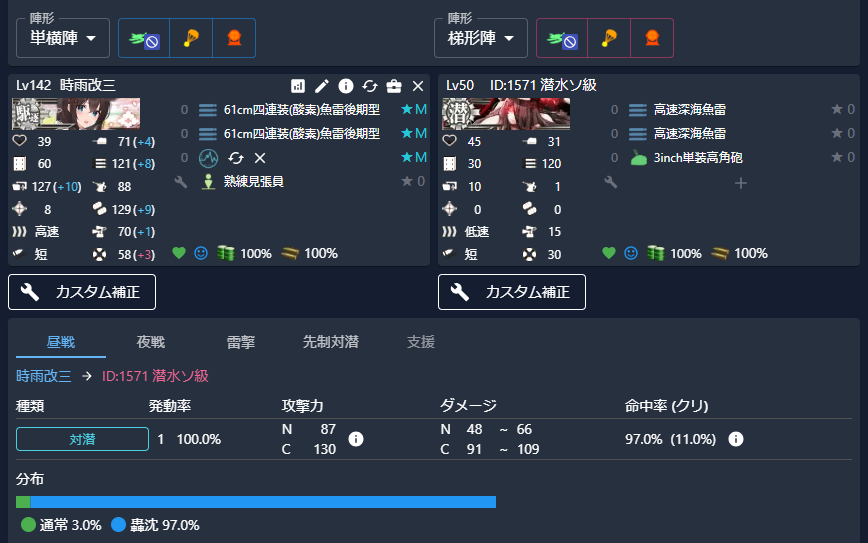
Task: Remove 時雨改三 with the X icon
Action: (x=418, y=86)
